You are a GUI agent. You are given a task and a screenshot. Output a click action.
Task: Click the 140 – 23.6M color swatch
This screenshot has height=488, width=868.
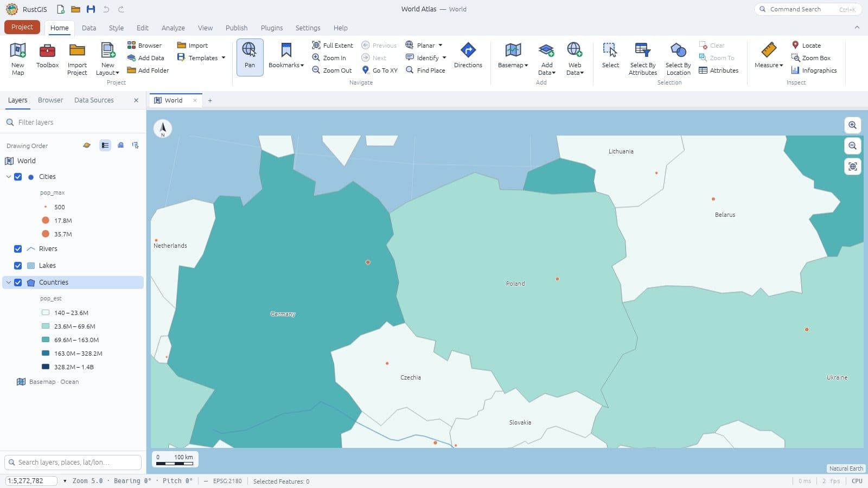point(46,313)
